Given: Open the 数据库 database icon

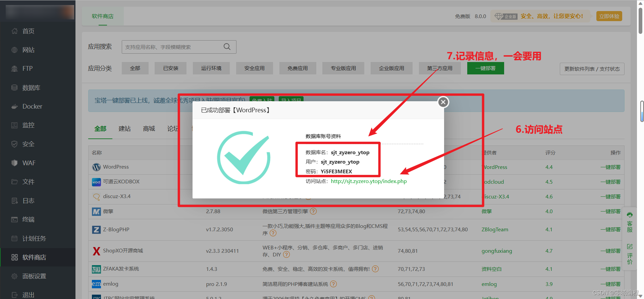Looking at the screenshot, I should pyautogui.click(x=14, y=87).
